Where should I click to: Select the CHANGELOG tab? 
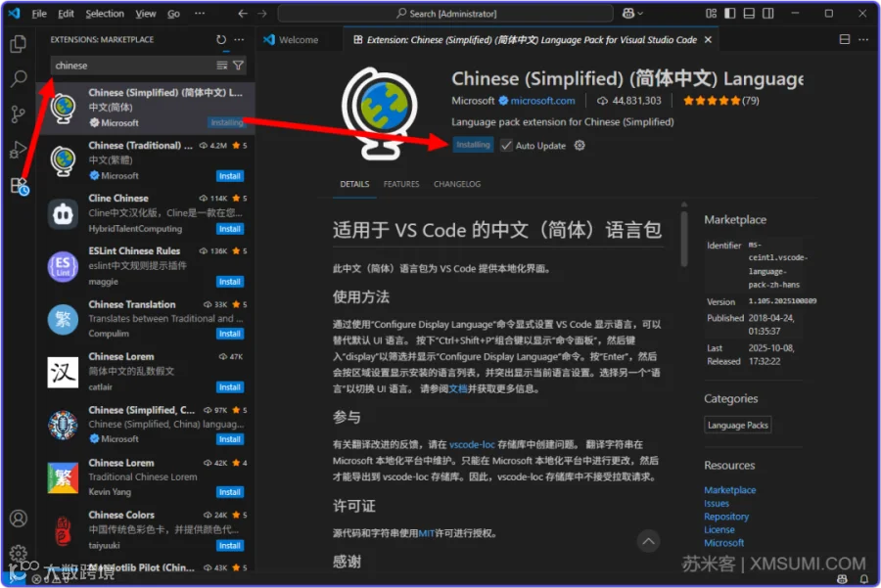pos(457,184)
